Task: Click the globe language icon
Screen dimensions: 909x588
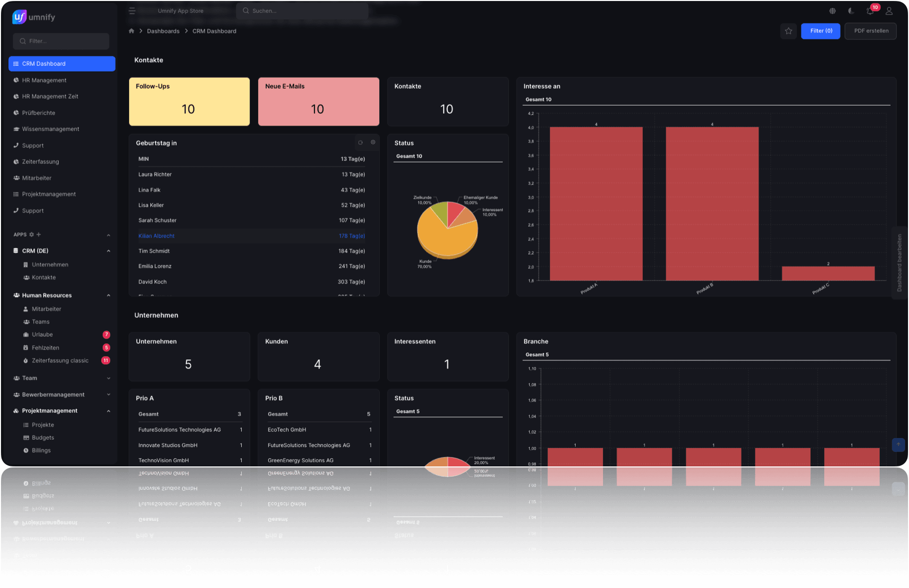Action: 832,11
